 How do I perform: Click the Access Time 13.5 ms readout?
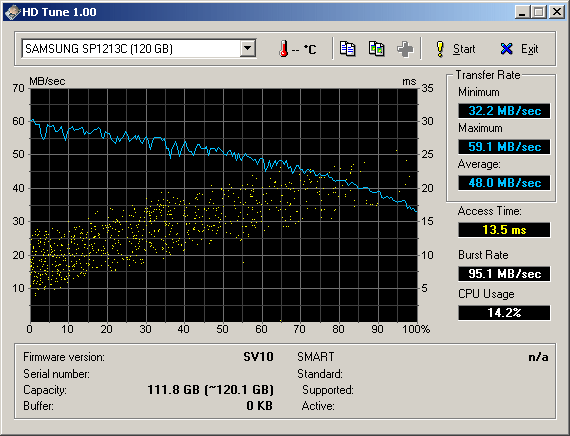(x=504, y=230)
